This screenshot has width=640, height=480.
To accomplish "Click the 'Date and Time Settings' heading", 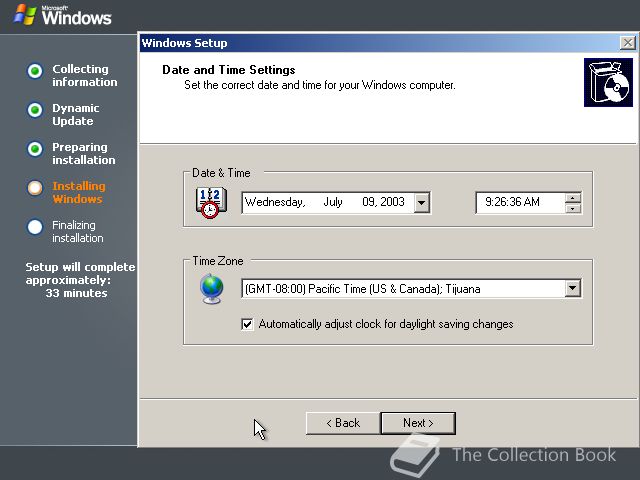I will tap(229, 70).
